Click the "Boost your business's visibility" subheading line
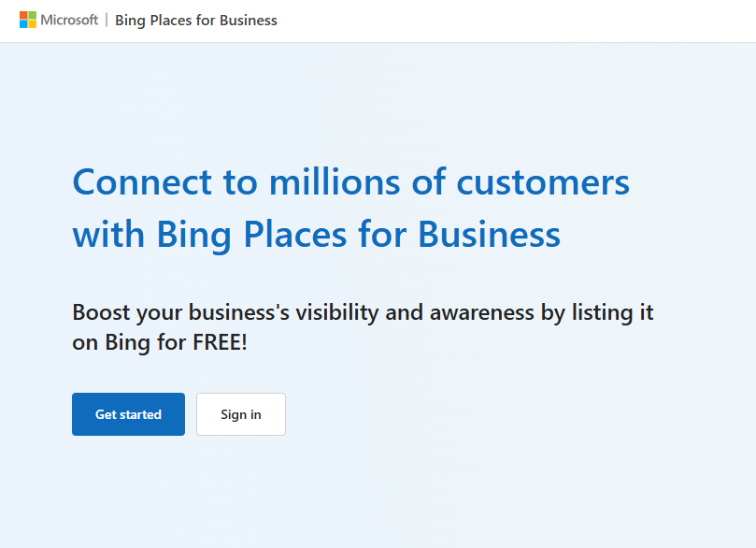 pos(363,312)
